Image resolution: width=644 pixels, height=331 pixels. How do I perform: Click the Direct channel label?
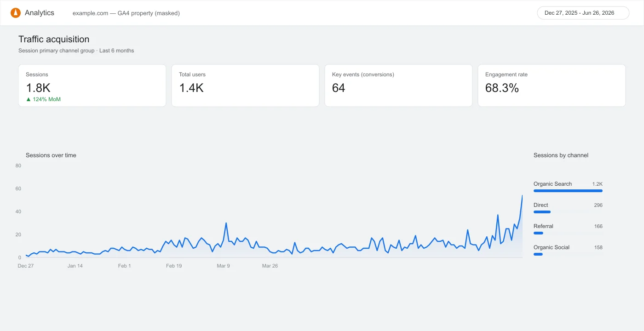(541, 205)
